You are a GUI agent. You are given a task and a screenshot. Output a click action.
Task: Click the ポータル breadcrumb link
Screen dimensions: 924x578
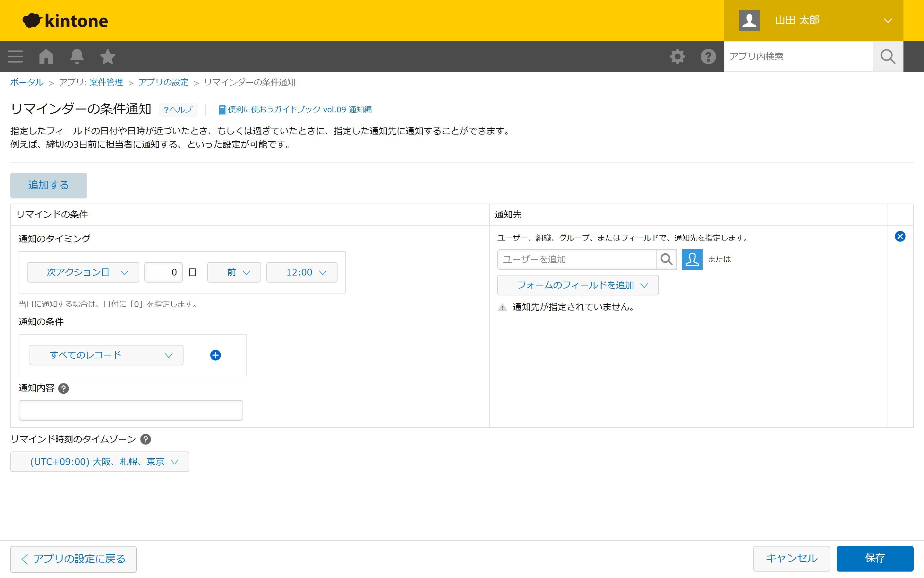point(27,82)
